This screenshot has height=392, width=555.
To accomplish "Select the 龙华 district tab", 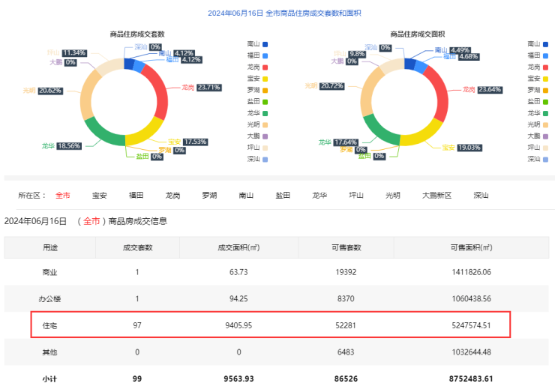I will (319, 196).
